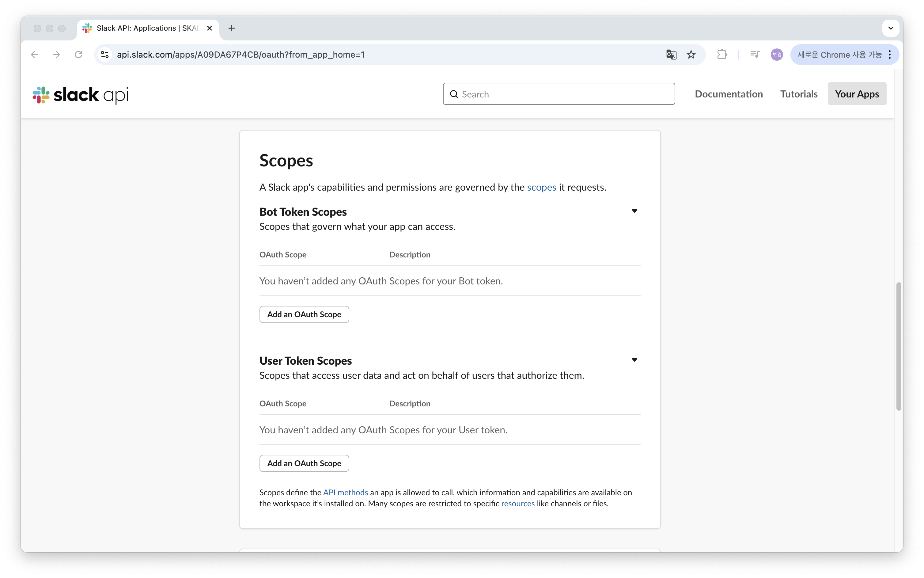Add an OAuth Scope for User token
924x578 pixels.
(304, 463)
